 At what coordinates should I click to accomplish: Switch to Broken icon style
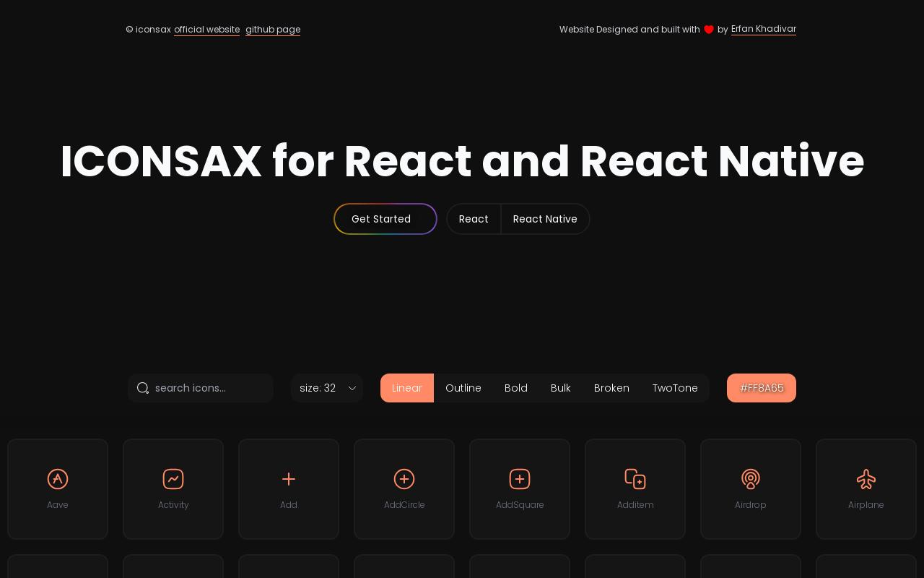(611, 388)
